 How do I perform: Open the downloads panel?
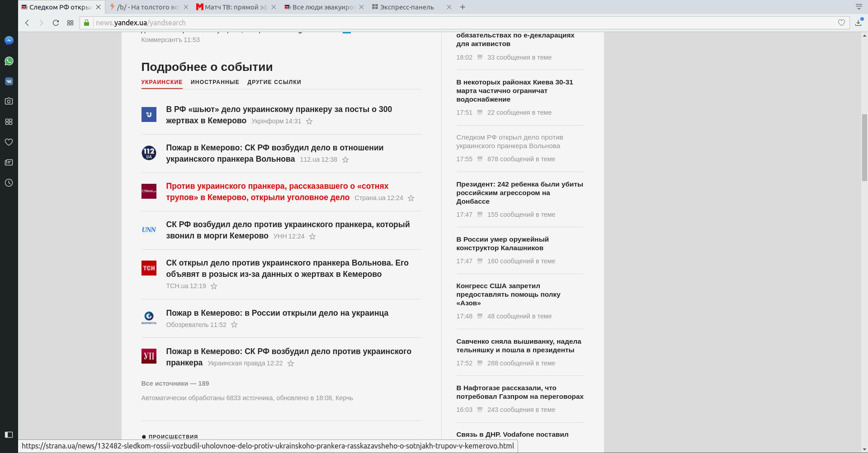pyautogui.click(x=859, y=23)
